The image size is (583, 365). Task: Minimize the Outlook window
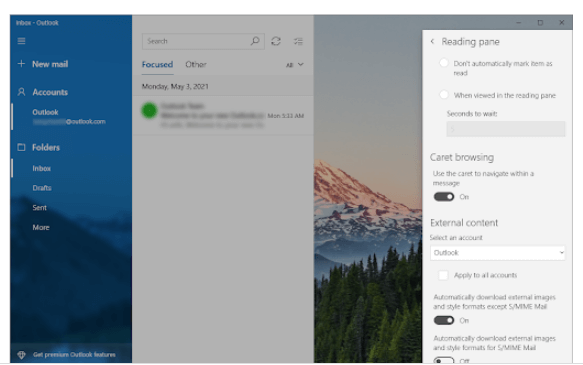pos(519,23)
